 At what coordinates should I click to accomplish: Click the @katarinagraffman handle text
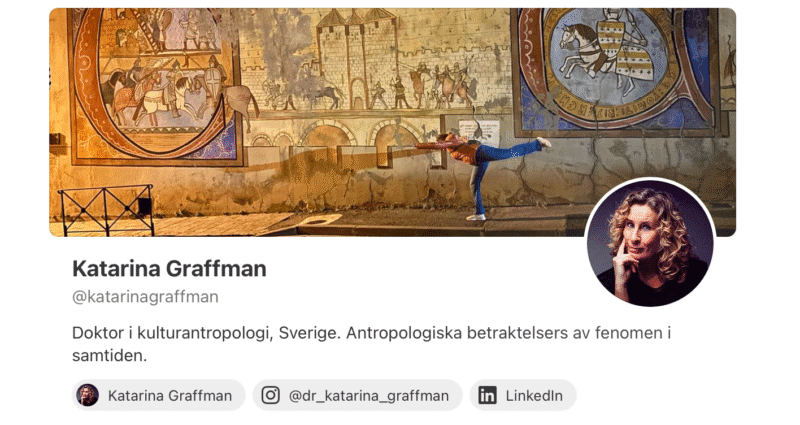coord(145,296)
